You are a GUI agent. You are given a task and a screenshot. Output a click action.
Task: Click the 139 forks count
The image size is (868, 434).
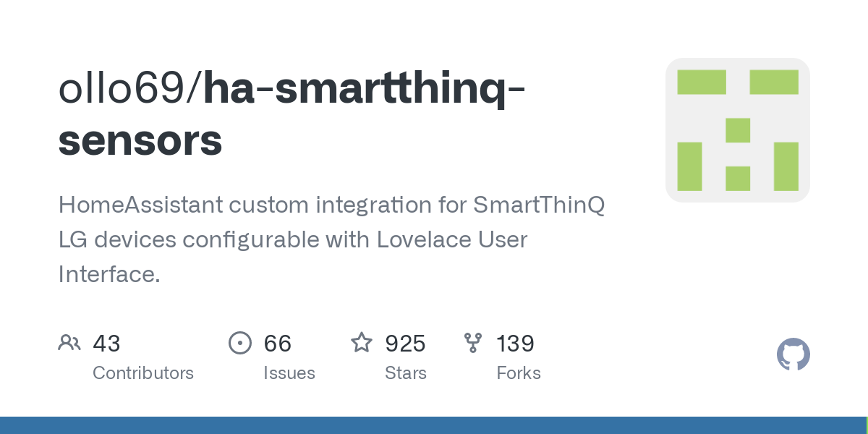(x=515, y=344)
